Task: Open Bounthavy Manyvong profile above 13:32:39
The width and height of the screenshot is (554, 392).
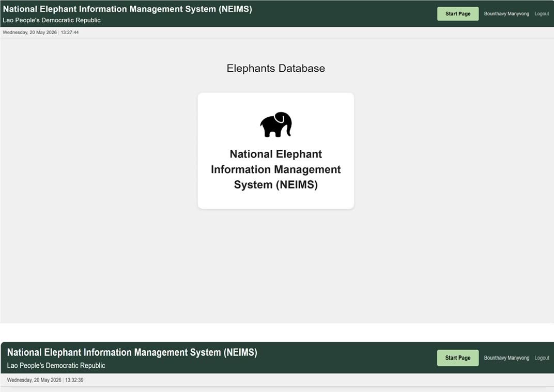Action: 506,358
